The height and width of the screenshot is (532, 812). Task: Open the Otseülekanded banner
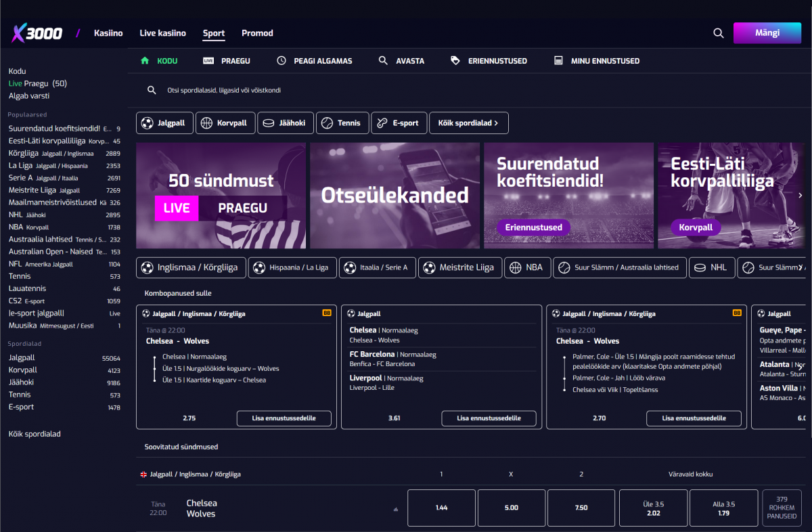click(394, 196)
